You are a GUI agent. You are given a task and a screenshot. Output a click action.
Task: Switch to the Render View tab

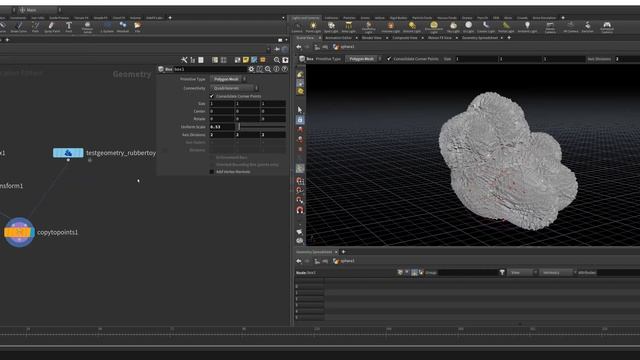tap(371, 38)
